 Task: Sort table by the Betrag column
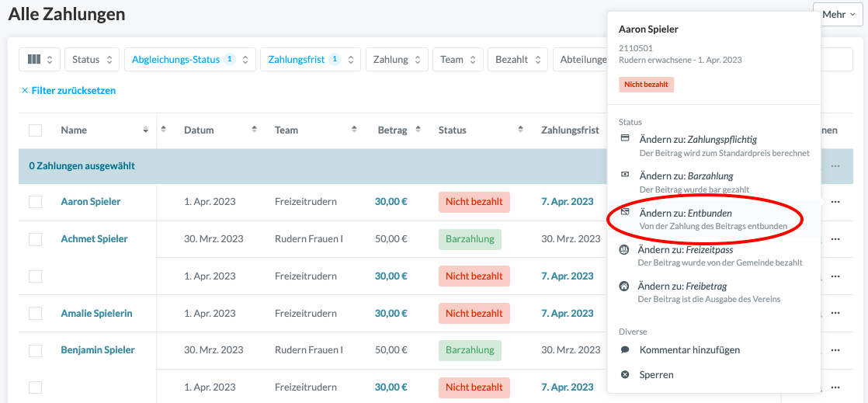392,130
